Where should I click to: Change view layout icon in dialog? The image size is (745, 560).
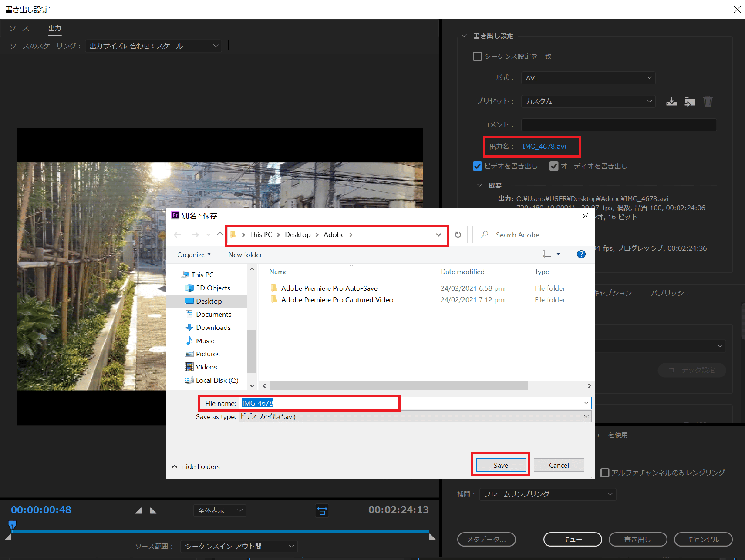(x=547, y=254)
